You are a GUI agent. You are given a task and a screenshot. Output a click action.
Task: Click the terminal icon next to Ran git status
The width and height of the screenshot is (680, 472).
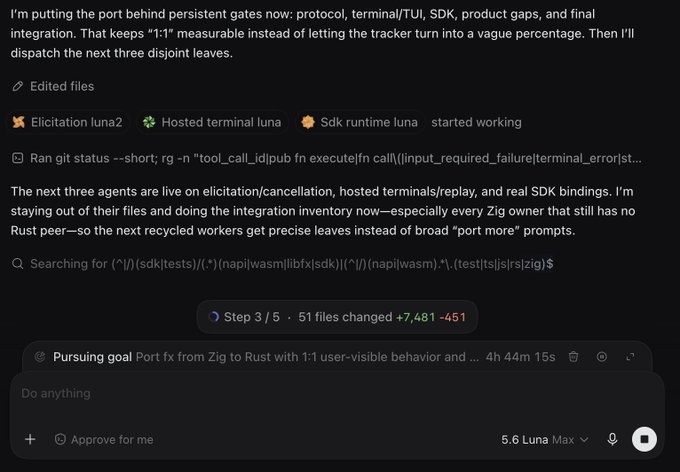(17, 158)
